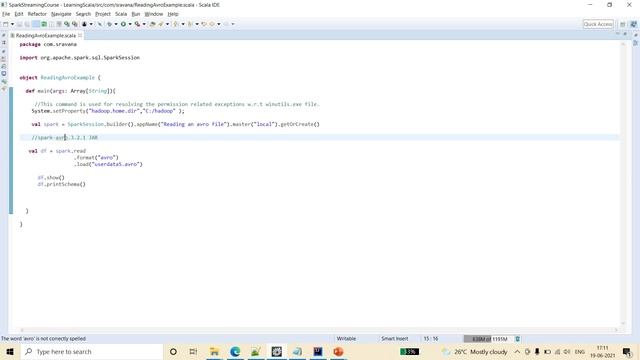This screenshot has width=640, height=360.
Task: Open the Scala diagnostics dropdown arrow
Action: coord(91,24)
